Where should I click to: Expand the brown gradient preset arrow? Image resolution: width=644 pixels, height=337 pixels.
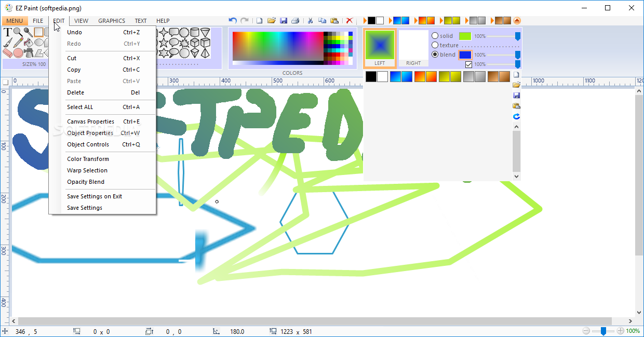click(492, 21)
